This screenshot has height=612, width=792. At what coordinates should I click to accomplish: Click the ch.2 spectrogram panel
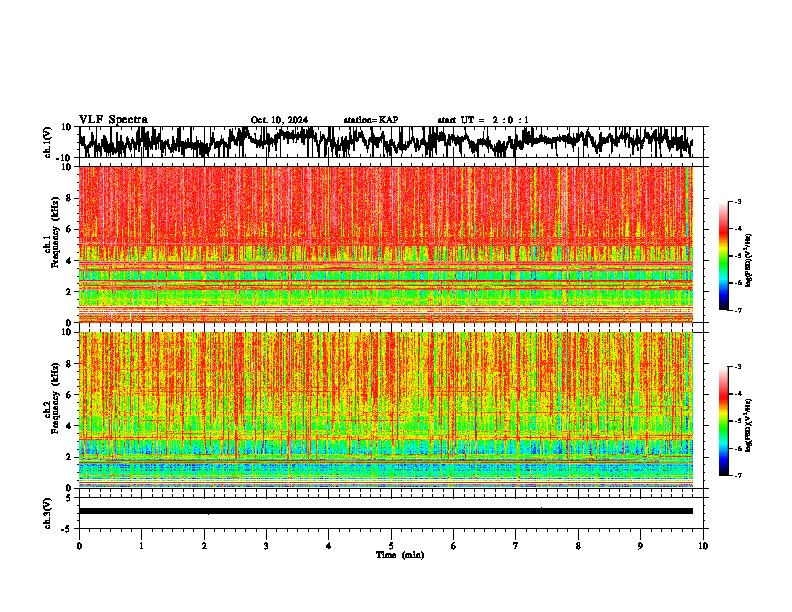(x=386, y=410)
